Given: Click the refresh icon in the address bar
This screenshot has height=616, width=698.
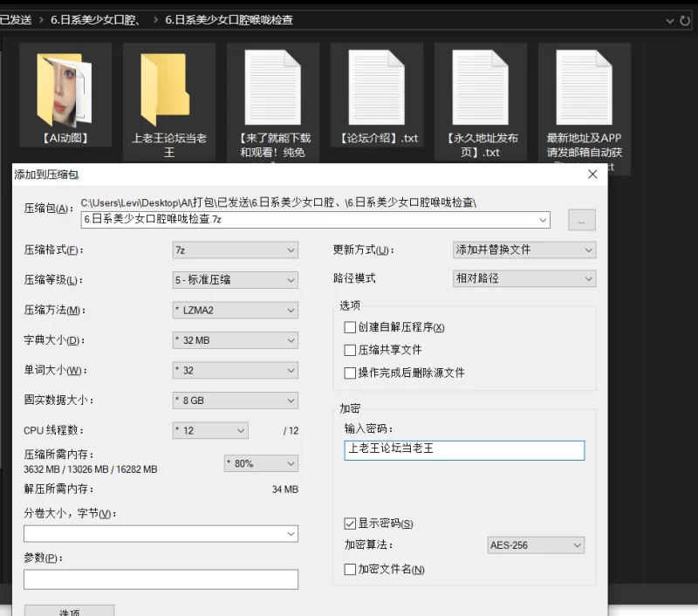Looking at the screenshot, I should pos(685,20).
